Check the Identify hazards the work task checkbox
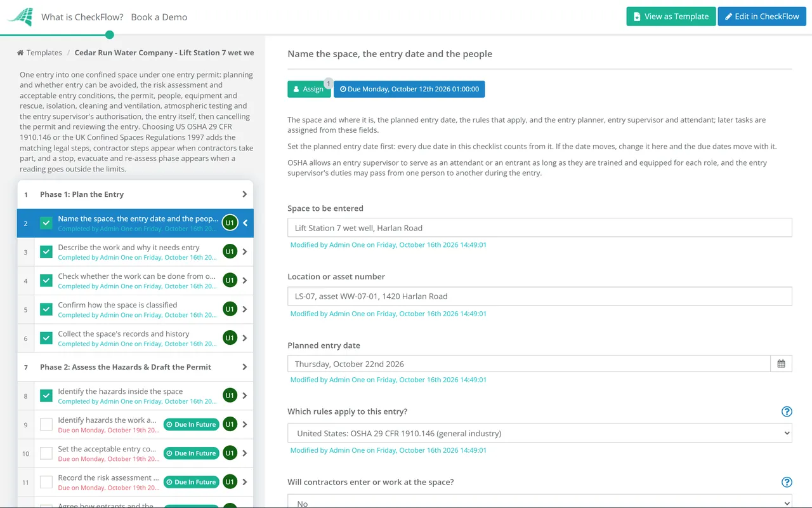The height and width of the screenshot is (508, 812). 46,425
